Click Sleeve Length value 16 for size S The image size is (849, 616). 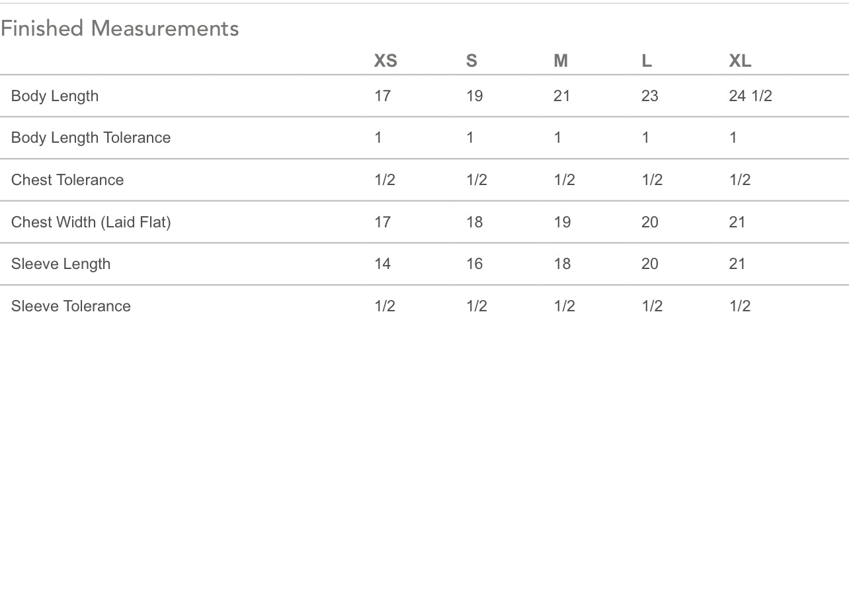(475, 264)
